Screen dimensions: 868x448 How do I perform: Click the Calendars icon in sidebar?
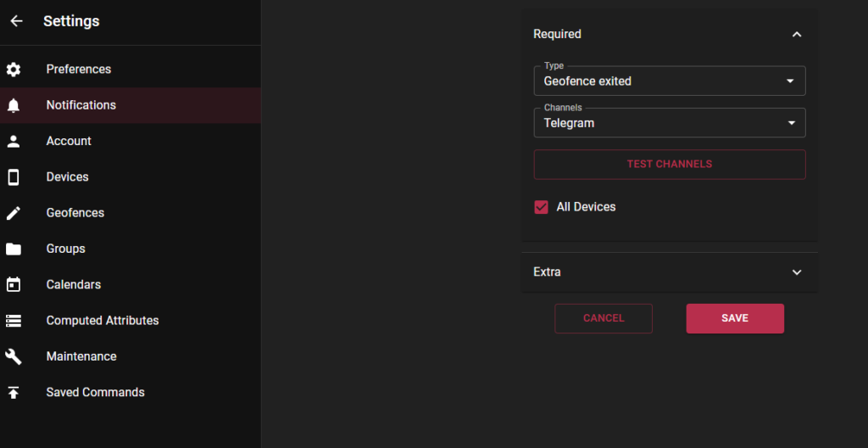click(x=14, y=284)
